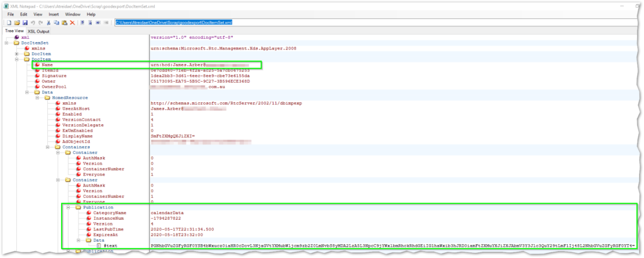The image size is (644, 258).
Task: Click the purple xml declaration node icon
Action: tap(17, 37)
